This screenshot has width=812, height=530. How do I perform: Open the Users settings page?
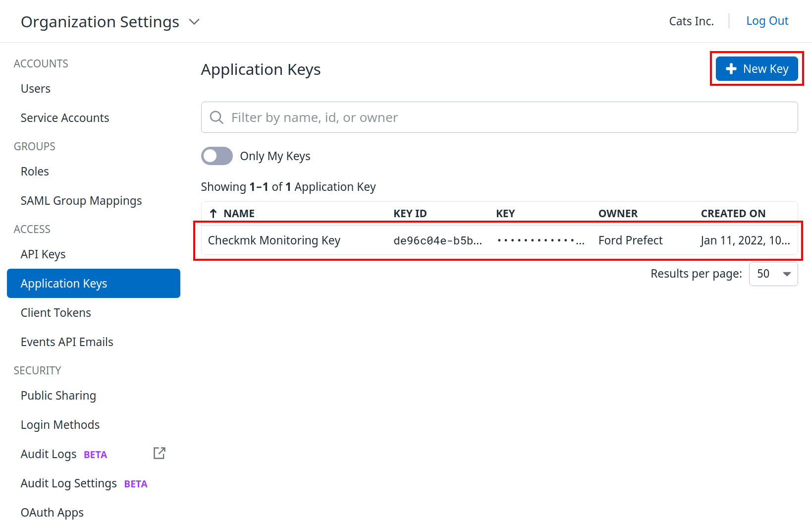(x=36, y=89)
